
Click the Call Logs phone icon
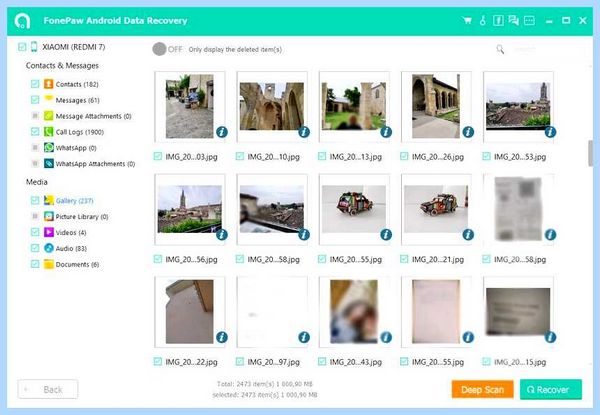click(x=49, y=132)
